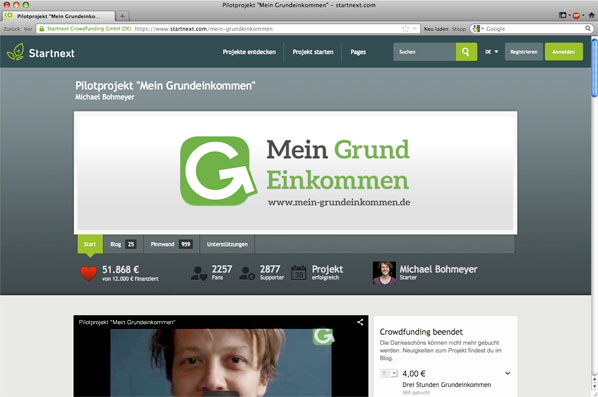Click the Mein Grundeinkommen banner image

coord(296,172)
